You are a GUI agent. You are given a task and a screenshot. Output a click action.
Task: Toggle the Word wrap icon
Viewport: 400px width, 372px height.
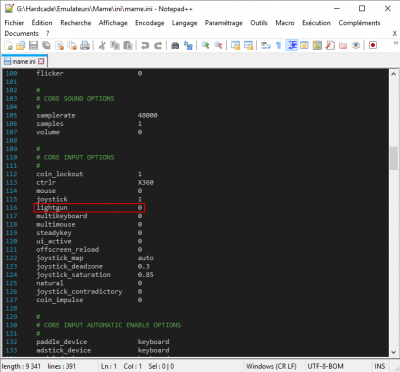tap(266, 45)
